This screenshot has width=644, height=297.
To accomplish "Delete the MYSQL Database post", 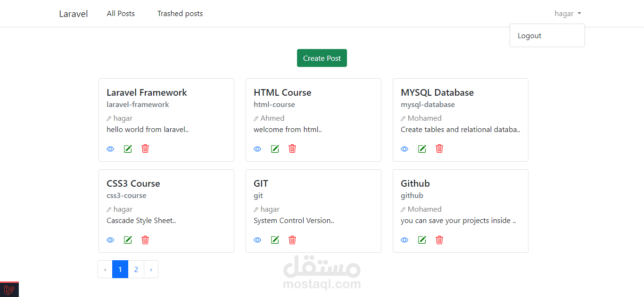I will tap(439, 148).
